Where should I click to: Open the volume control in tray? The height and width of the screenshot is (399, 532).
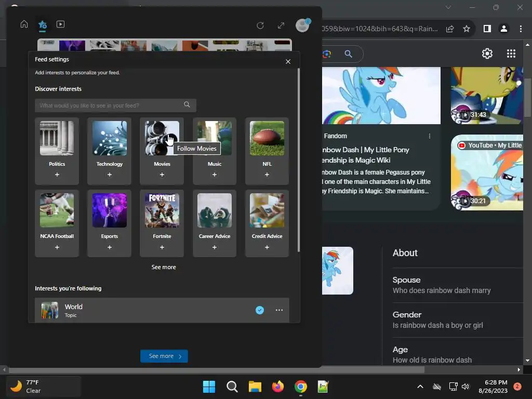coord(465,387)
